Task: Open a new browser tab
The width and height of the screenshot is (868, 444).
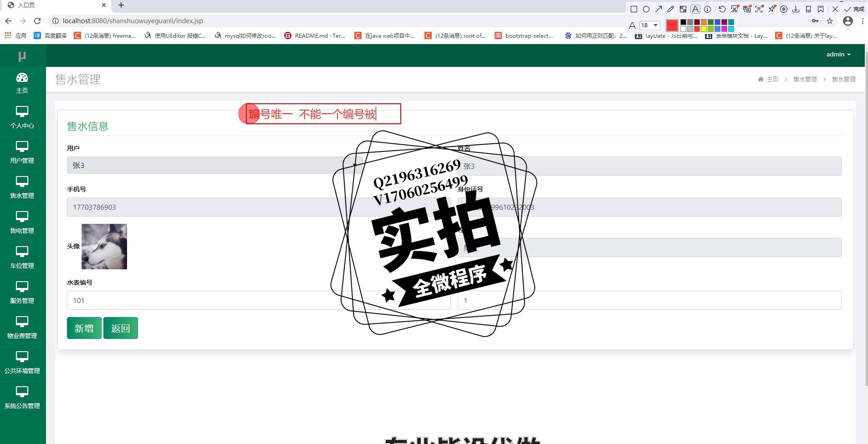Action: tap(121, 5)
